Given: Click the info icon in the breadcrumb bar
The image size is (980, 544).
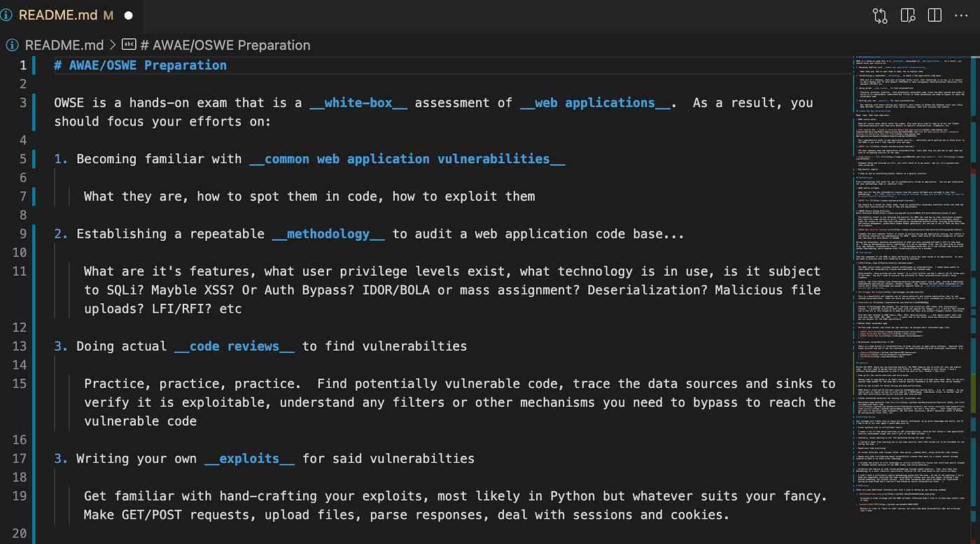Looking at the screenshot, I should coord(13,45).
